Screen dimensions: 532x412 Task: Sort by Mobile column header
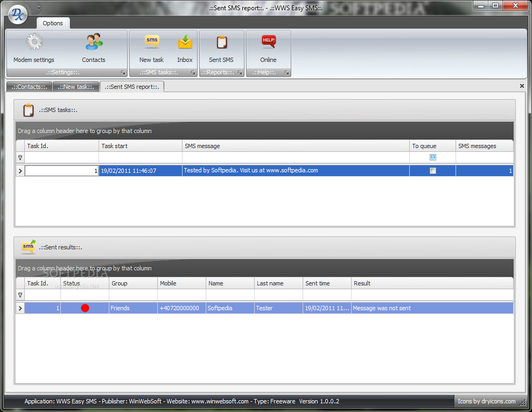pos(182,283)
